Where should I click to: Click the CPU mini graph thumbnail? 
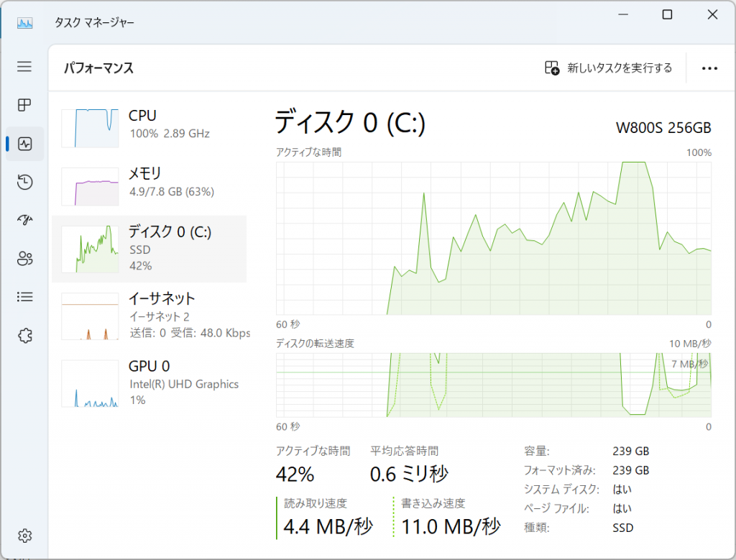(x=90, y=128)
